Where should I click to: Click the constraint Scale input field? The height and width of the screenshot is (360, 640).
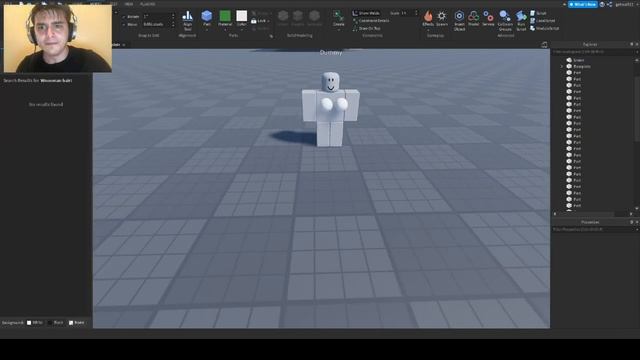(409, 13)
